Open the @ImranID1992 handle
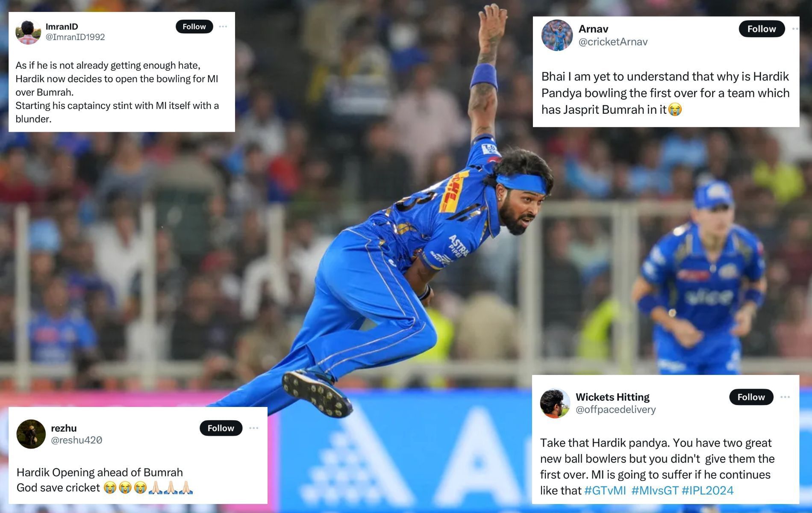Screen dimensions: 812x513 [x=75, y=37]
